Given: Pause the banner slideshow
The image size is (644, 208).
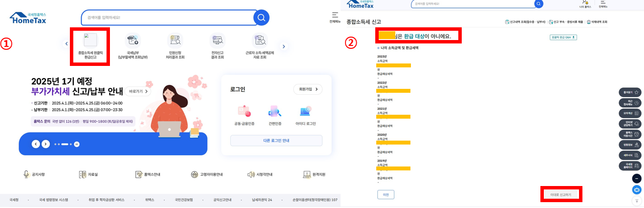Looking at the screenshot, I should click(77, 144).
